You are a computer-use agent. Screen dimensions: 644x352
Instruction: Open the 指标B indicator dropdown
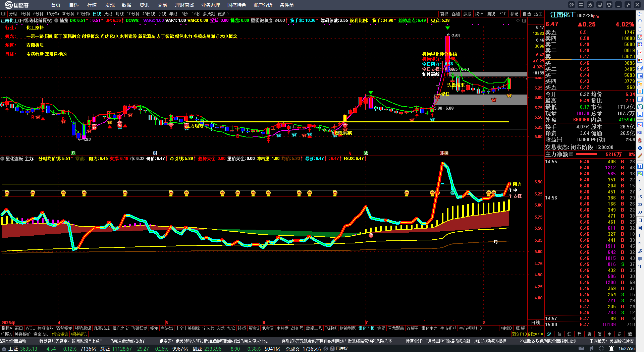coord(506,328)
